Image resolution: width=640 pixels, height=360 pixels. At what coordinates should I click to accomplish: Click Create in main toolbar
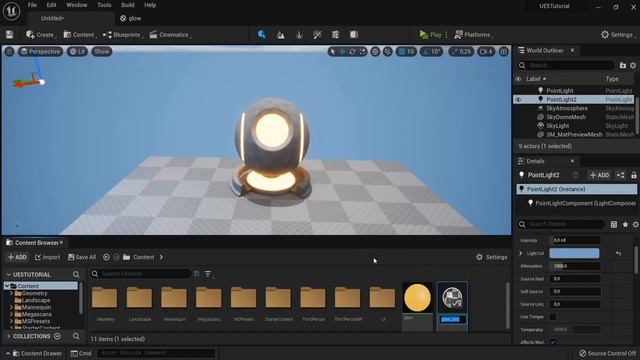coord(40,35)
